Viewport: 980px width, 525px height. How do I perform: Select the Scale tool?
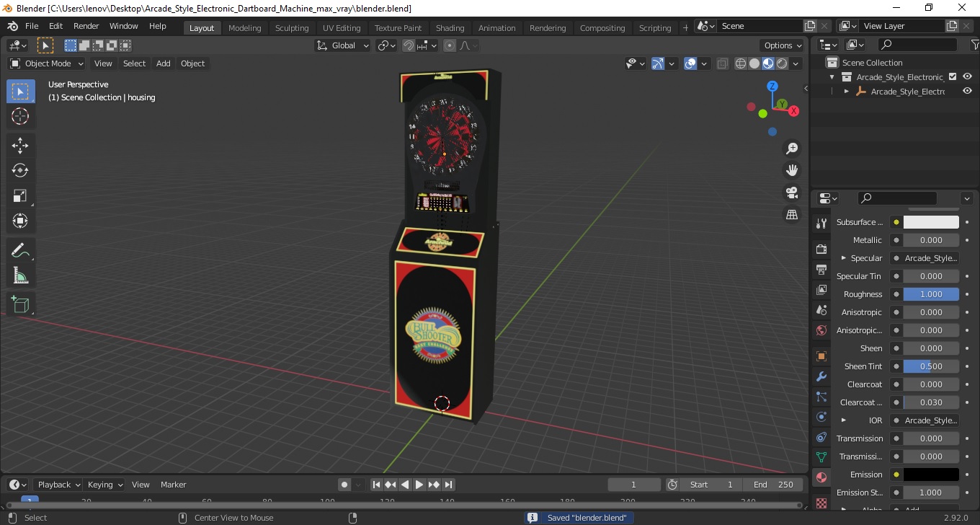[20, 196]
